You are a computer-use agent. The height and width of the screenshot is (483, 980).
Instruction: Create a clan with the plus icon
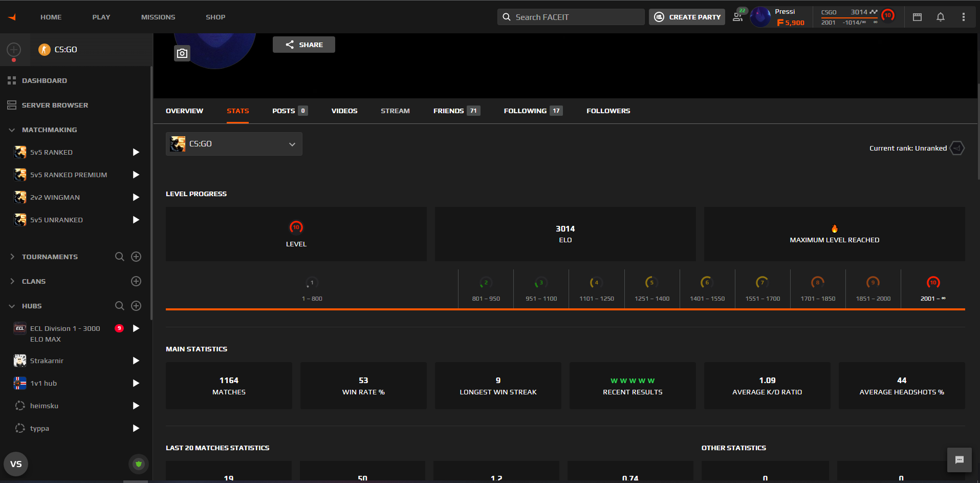point(136,281)
